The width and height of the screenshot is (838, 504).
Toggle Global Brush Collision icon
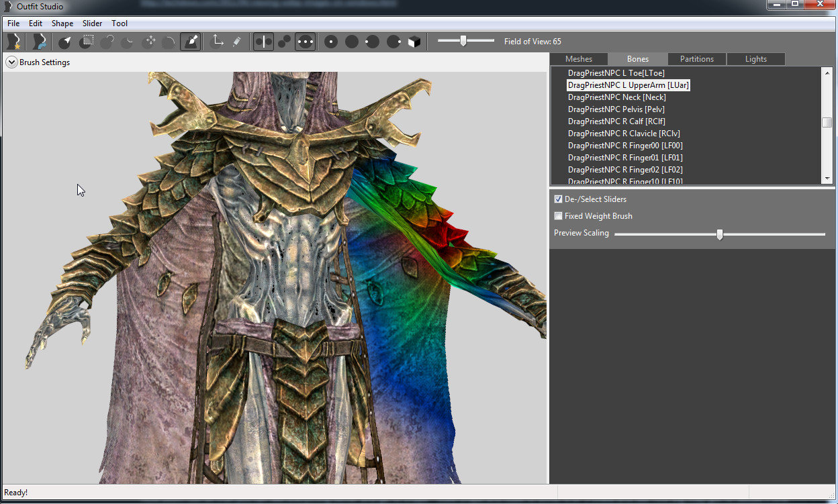tap(305, 42)
